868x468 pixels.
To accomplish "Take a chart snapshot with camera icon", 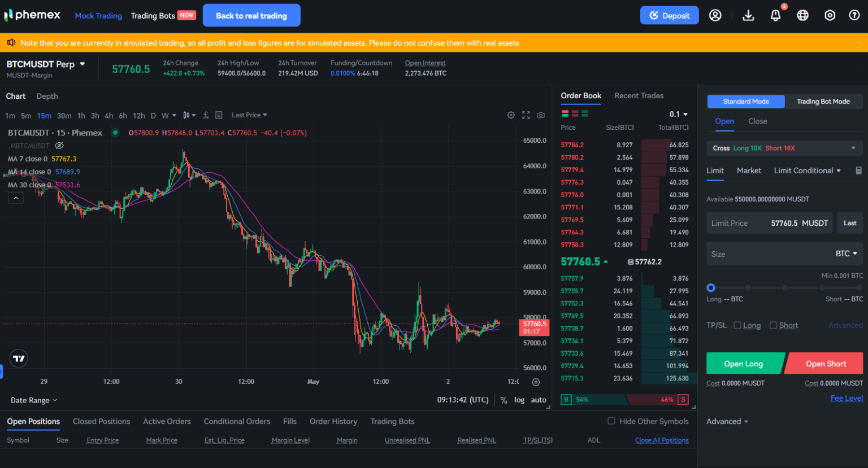I will pos(540,115).
